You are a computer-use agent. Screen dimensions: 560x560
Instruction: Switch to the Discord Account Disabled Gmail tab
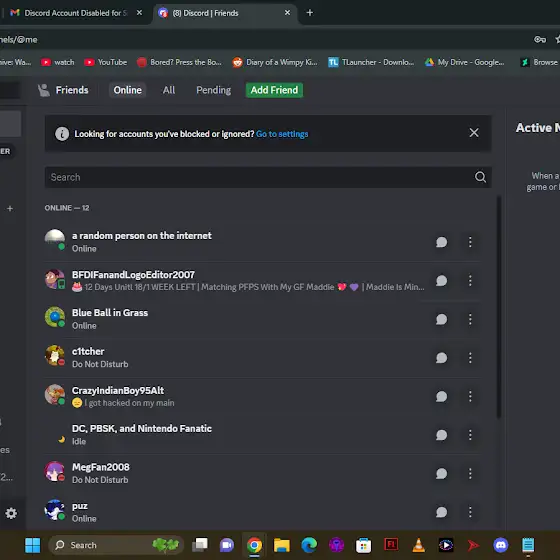pos(76,13)
